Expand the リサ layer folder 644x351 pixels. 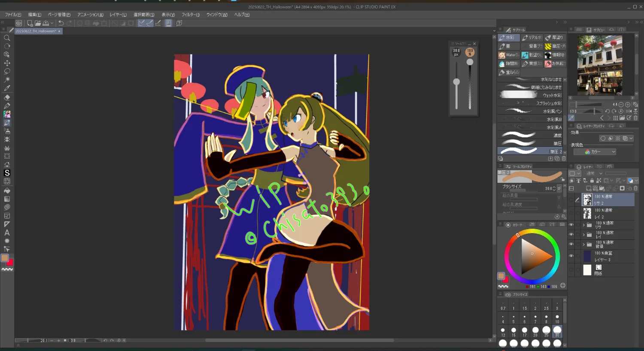(x=583, y=225)
